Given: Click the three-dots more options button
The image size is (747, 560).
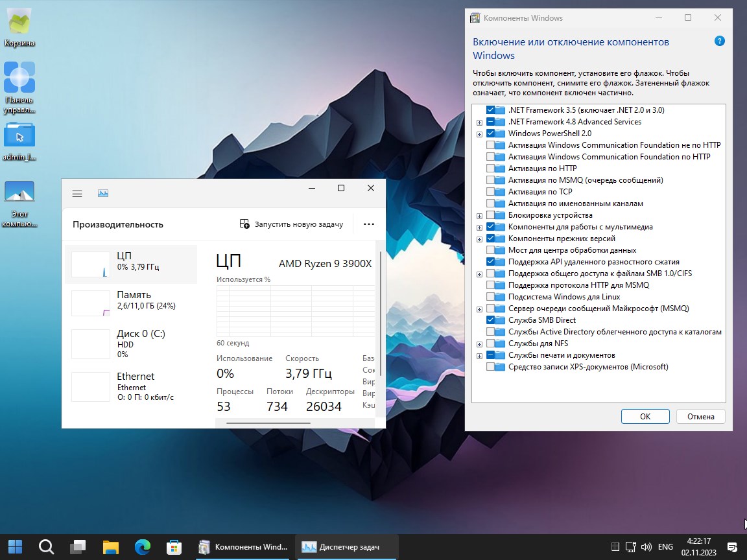Looking at the screenshot, I should click(x=369, y=224).
